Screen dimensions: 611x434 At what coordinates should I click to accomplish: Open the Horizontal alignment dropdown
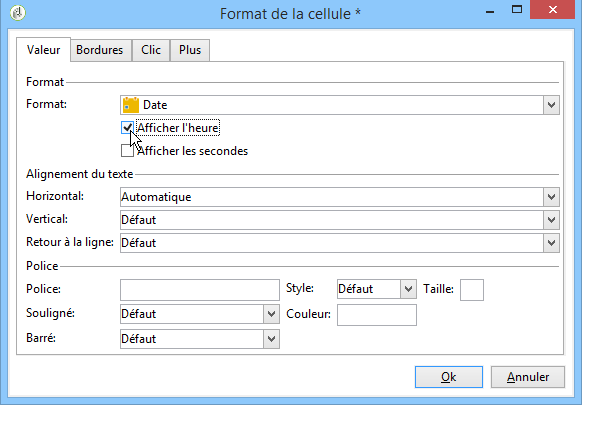[x=551, y=197]
